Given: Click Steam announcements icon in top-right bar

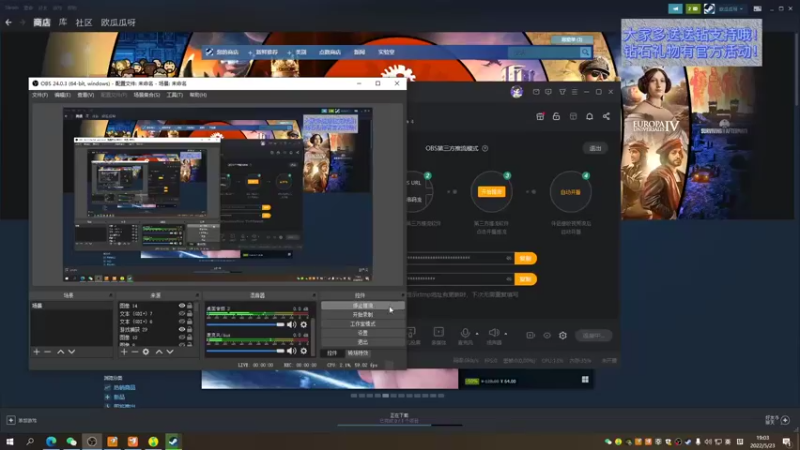Looking at the screenshot, I should click(x=675, y=9).
